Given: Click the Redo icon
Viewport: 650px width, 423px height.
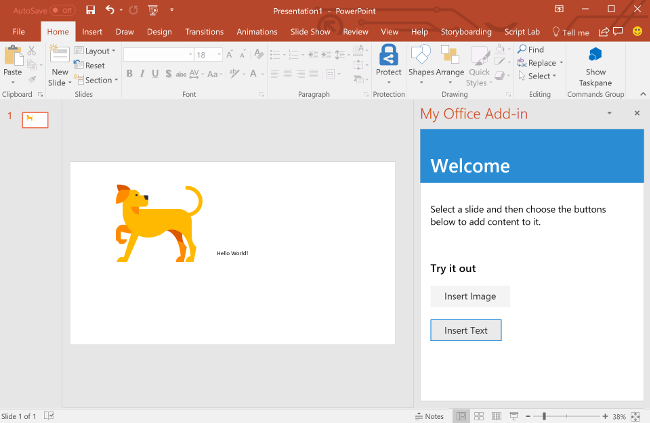Looking at the screenshot, I should pyautogui.click(x=133, y=10).
